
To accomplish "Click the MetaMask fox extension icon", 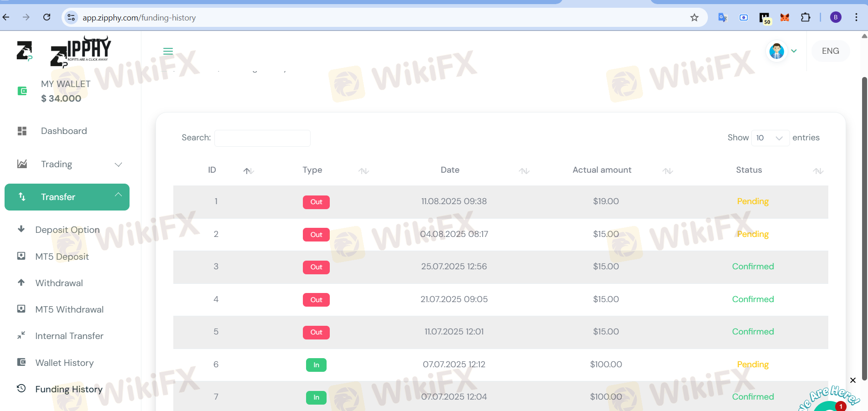I will coord(785,18).
